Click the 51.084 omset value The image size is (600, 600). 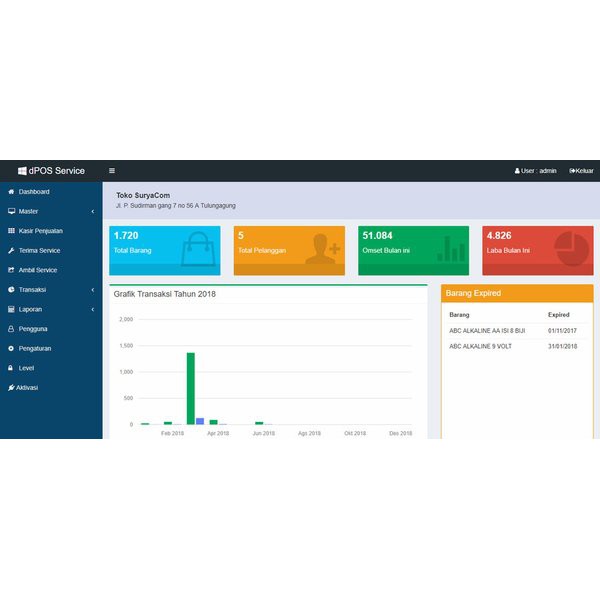[x=377, y=235]
